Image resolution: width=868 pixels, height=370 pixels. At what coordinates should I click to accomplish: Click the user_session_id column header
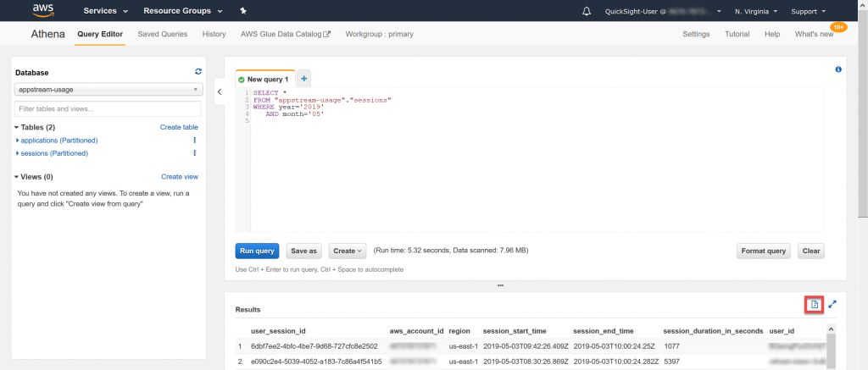click(x=278, y=331)
